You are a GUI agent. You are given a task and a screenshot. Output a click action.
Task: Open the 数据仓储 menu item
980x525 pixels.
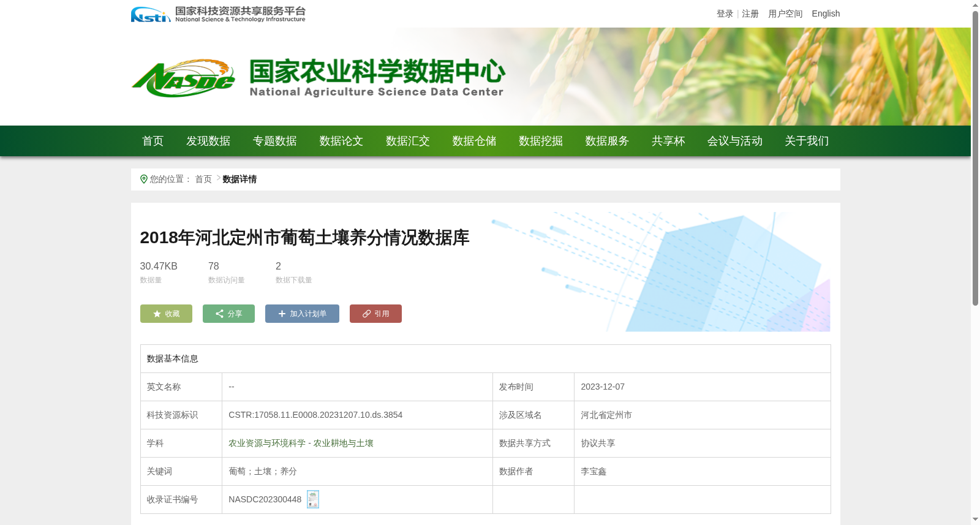pyautogui.click(x=474, y=141)
